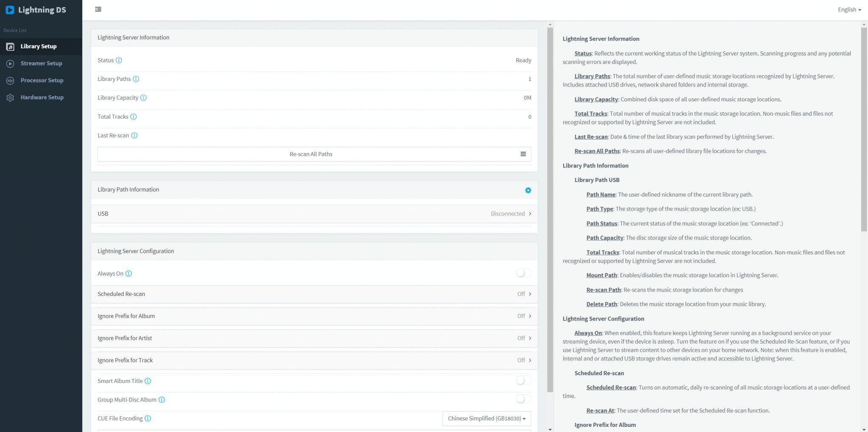Click the Processor Setup waveform icon

10,81
